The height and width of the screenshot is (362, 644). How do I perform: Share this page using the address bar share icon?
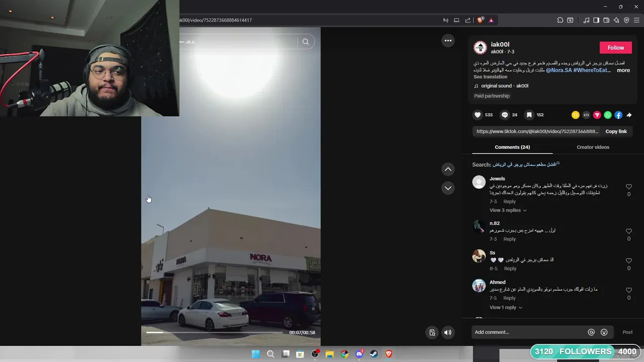[x=468, y=20]
